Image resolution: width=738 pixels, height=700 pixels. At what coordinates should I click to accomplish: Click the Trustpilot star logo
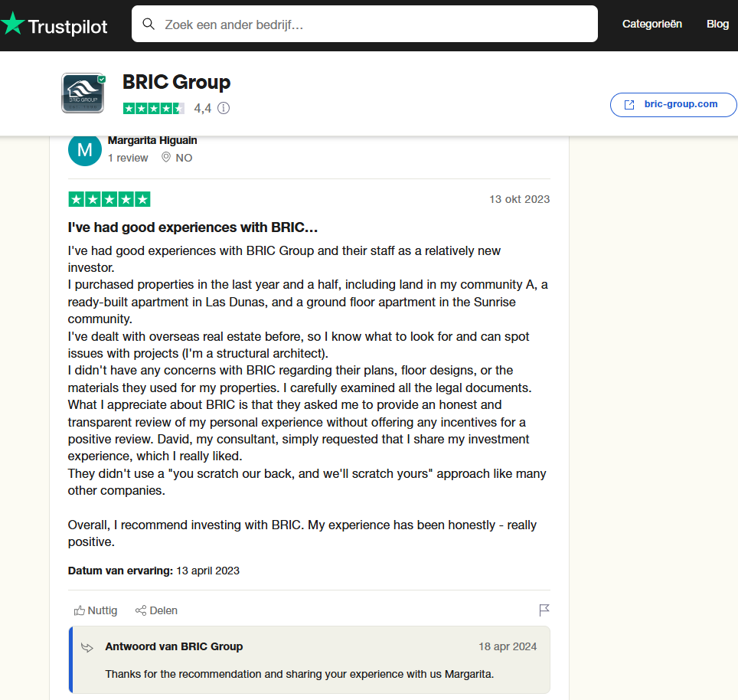click(x=12, y=24)
